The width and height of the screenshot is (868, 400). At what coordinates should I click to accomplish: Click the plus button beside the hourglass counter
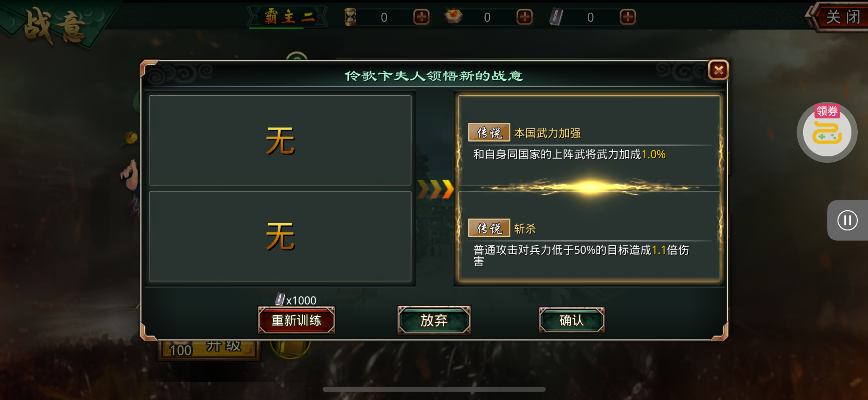(421, 17)
